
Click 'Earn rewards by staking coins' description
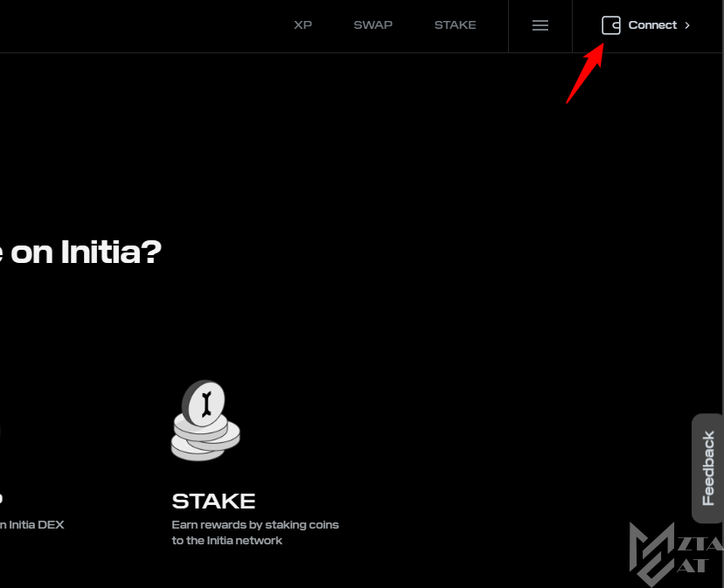[x=255, y=532]
